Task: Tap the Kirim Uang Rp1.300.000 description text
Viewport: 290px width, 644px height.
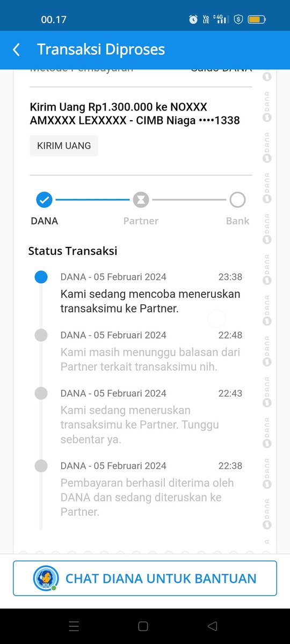Action: tap(135, 114)
